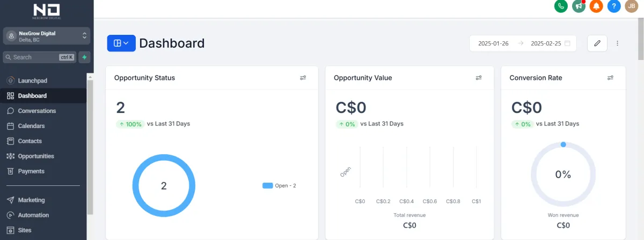Click the pencil edit dashboard icon
Screen dimensions: 644x240
(x=597, y=43)
